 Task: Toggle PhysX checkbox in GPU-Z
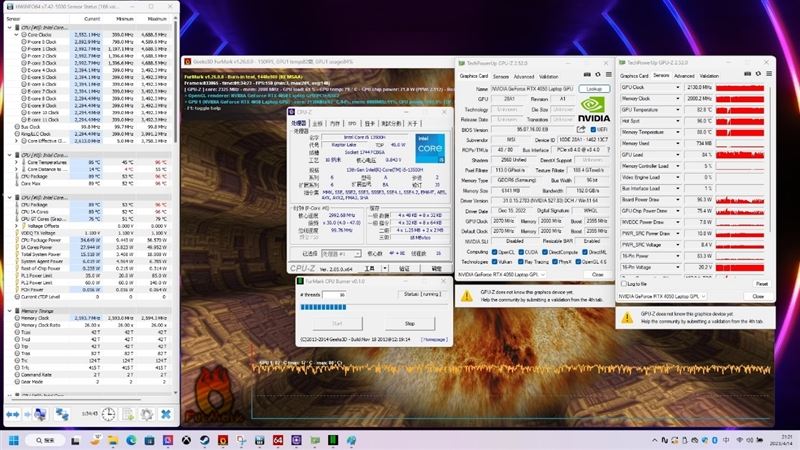554,262
